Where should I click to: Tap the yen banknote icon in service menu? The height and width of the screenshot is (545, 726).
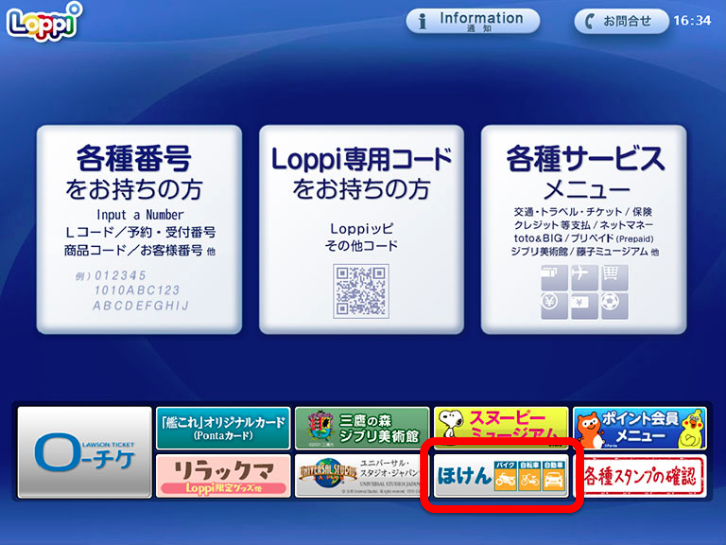[584, 306]
